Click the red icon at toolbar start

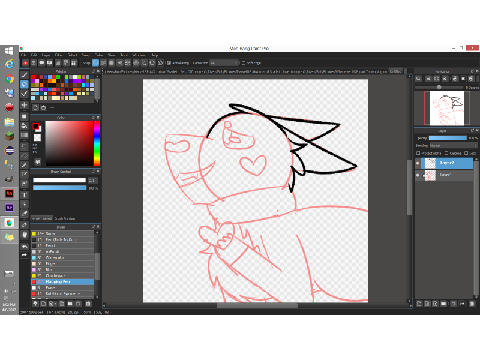point(25,63)
